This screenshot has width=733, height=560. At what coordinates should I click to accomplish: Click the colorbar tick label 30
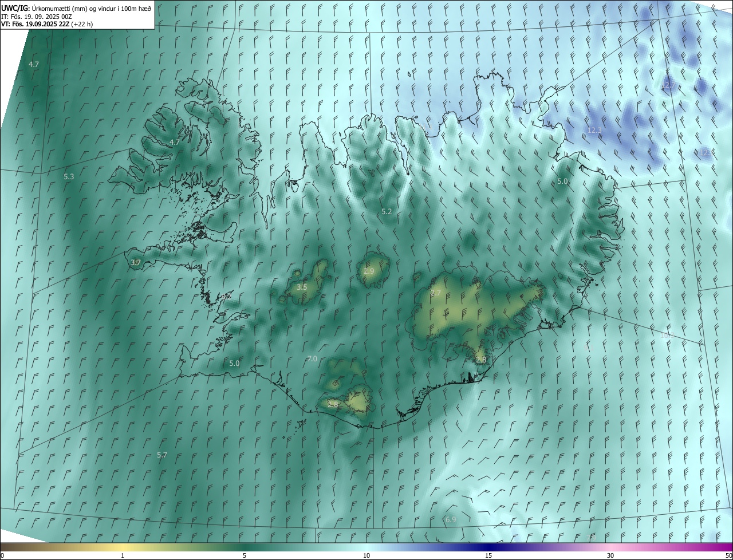click(610, 555)
